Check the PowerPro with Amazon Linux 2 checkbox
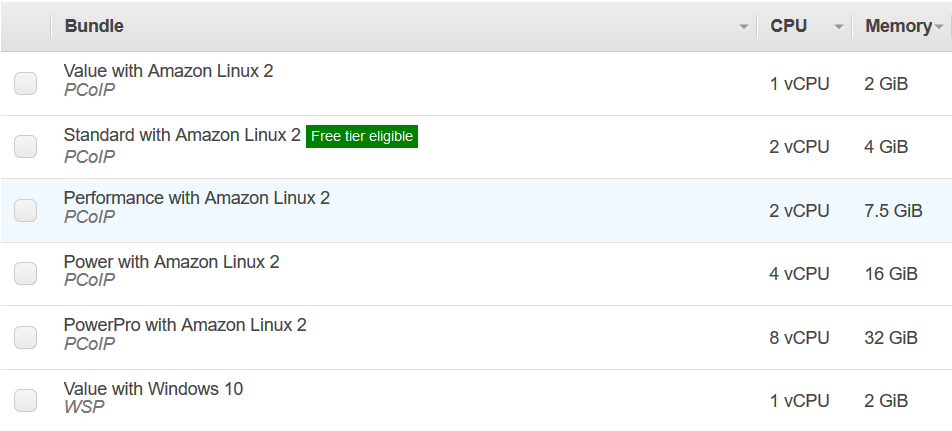This screenshot has width=952, height=431. click(26, 337)
